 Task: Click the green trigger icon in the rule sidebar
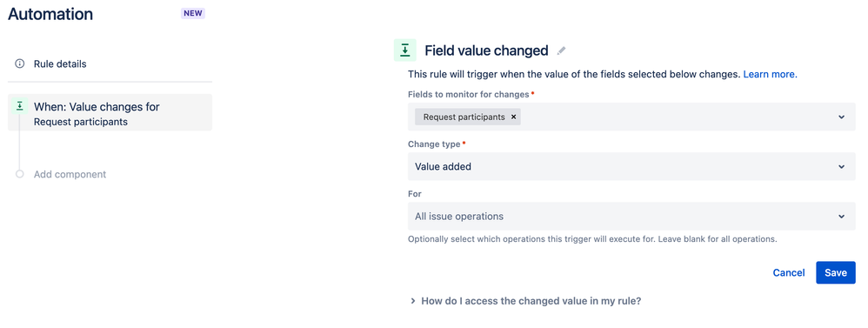[19, 105]
